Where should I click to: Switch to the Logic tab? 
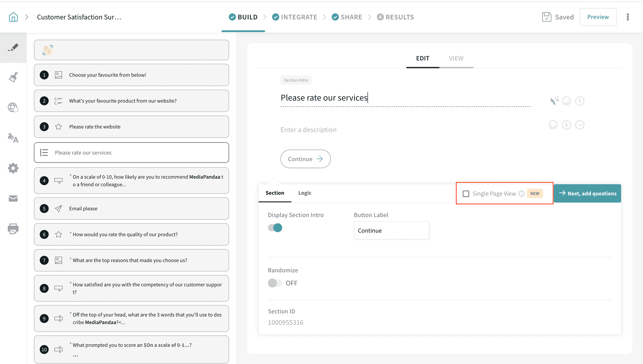(305, 193)
